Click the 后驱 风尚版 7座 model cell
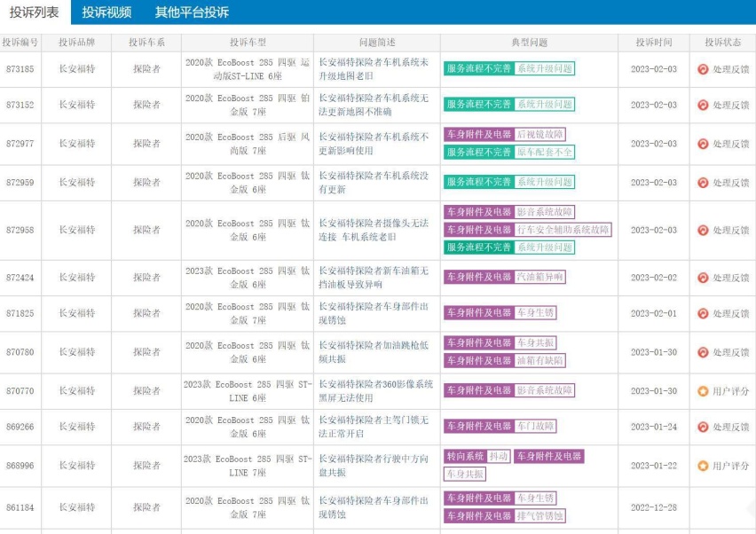The image size is (756, 534). [248, 144]
